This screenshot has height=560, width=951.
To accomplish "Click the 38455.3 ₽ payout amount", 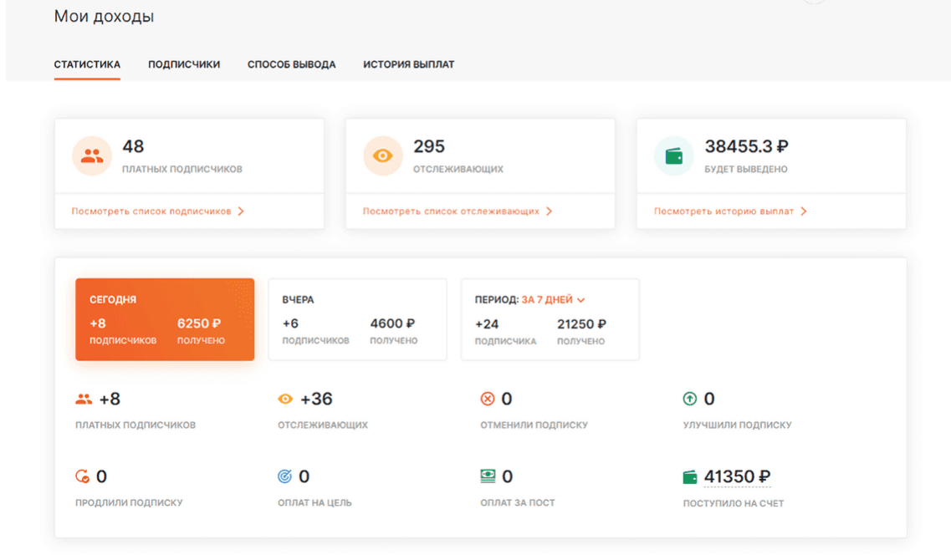I will [746, 146].
